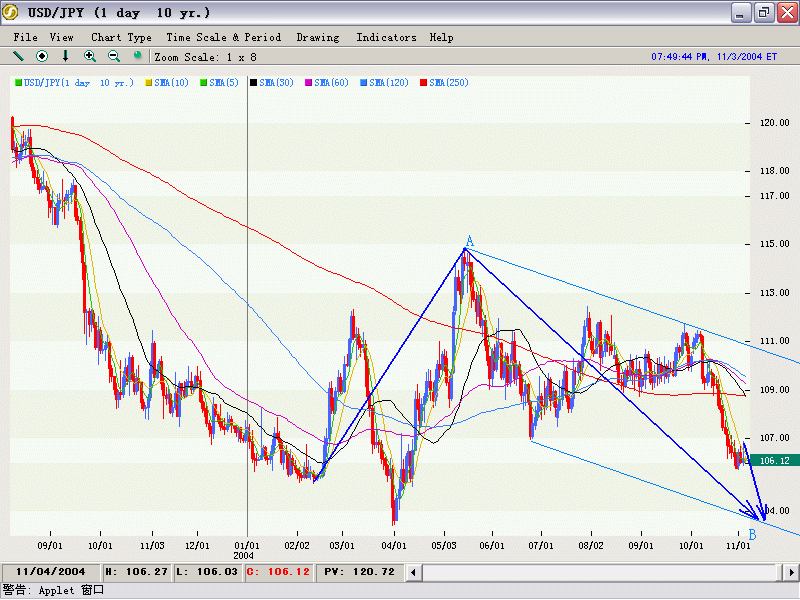Expand the Indicators menu
Viewport: 800px width, 600px height.
(386, 37)
